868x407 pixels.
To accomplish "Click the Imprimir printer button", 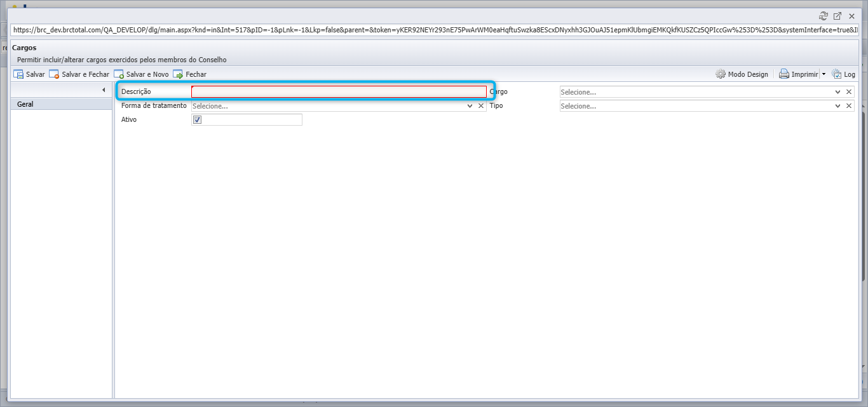I will point(799,74).
